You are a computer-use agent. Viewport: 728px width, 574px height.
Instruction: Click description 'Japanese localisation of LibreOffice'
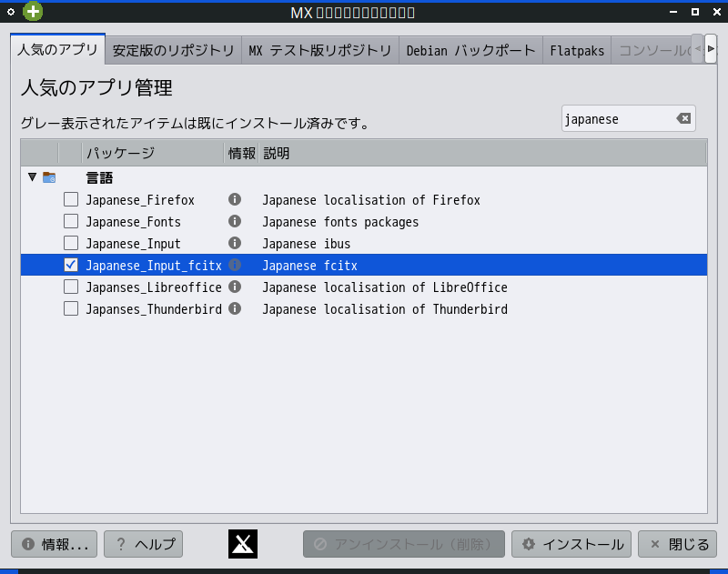tap(385, 287)
